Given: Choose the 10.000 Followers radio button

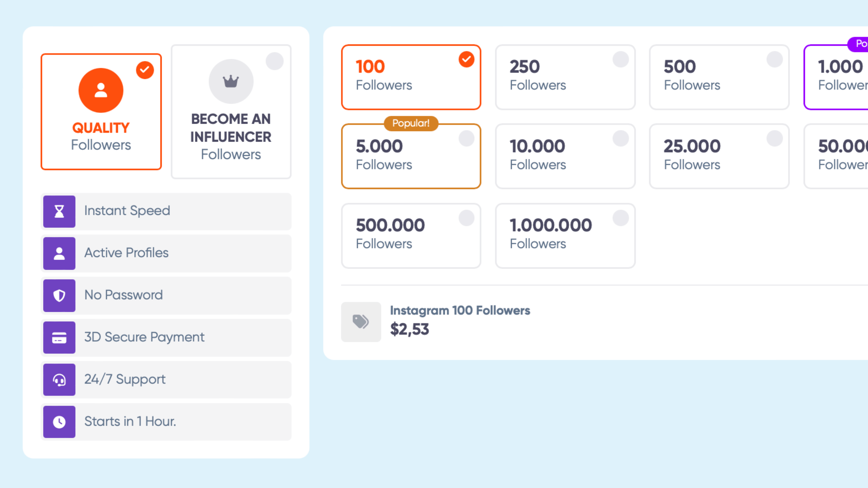Looking at the screenshot, I should pos(620,139).
